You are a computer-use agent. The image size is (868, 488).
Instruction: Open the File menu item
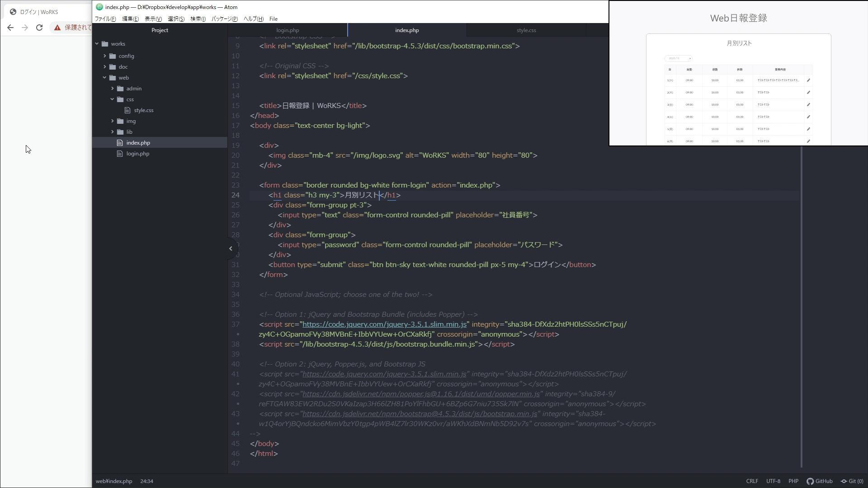274,19
